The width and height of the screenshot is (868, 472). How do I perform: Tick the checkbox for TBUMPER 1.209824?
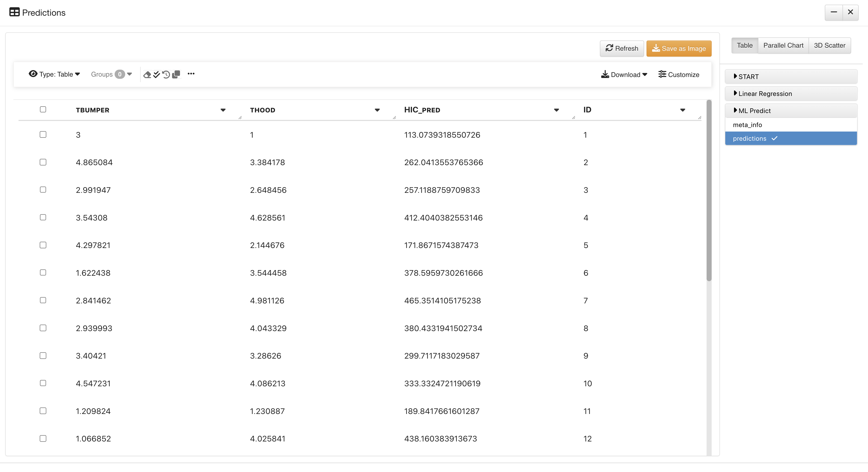(43, 411)
